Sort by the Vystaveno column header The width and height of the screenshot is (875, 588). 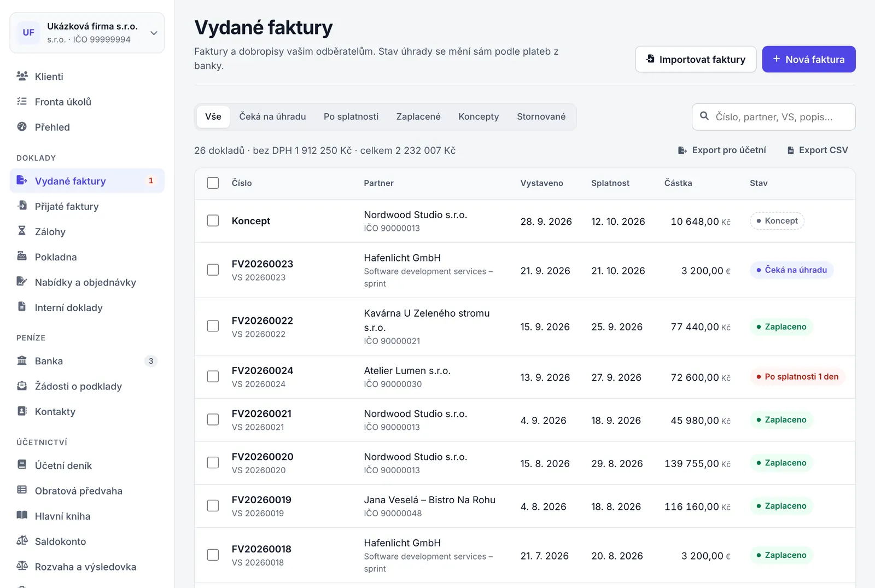tap(541, 183)
